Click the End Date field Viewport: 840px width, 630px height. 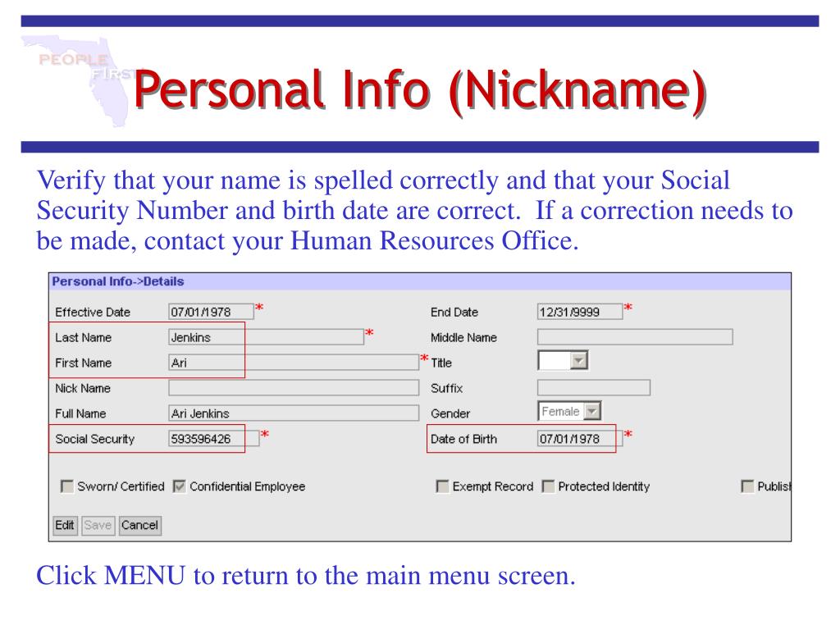tap(580, 312)
